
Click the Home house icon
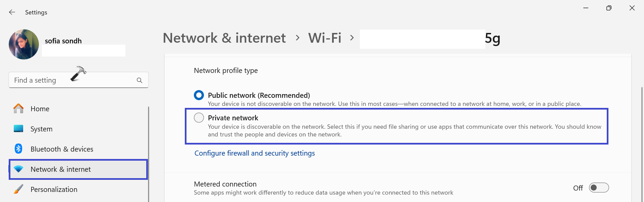[x=18, y=109]
